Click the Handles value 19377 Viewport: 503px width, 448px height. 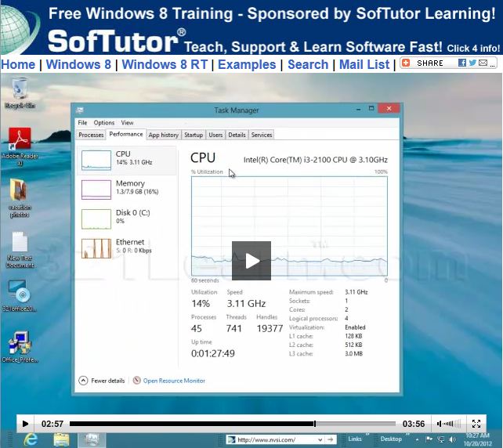pyautogui.click(x=270, y=328)
